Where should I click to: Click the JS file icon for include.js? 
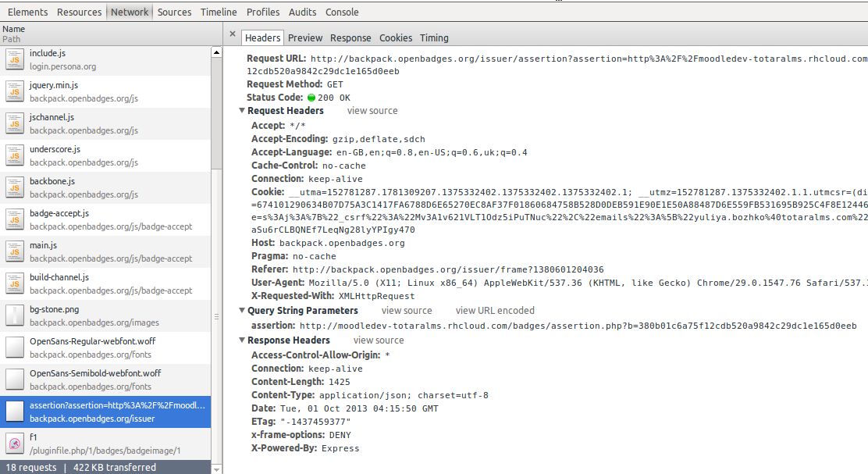point(15,60)
